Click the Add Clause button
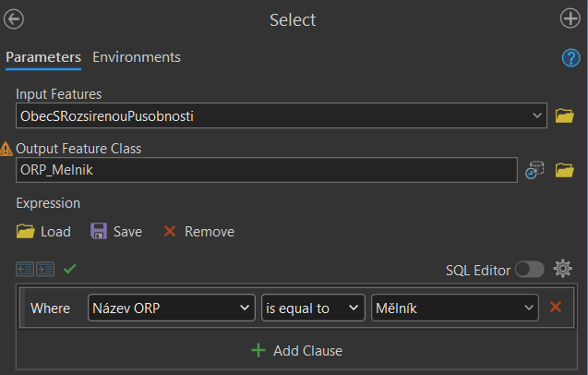 click(296, 351)
